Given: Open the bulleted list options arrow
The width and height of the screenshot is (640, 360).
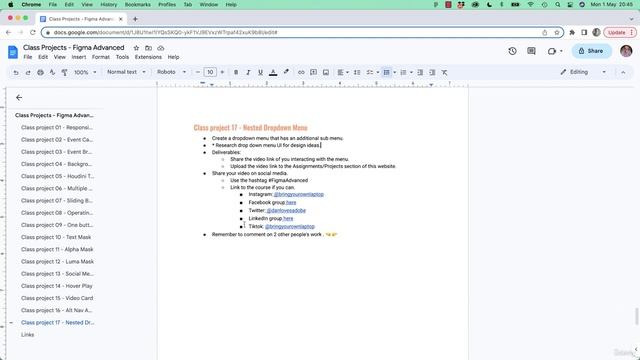Looking at the screenshot, I should 395,72.
